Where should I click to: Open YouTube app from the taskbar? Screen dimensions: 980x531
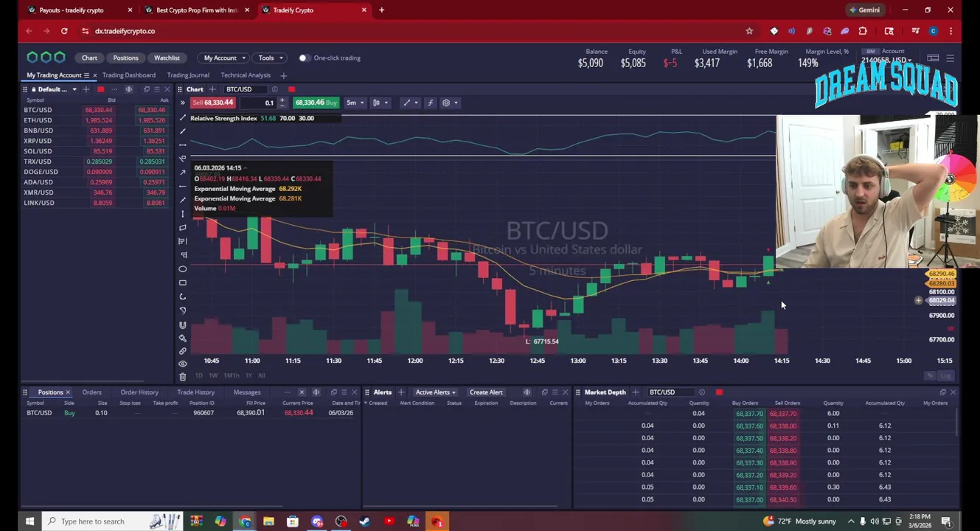tap(389, 521)
